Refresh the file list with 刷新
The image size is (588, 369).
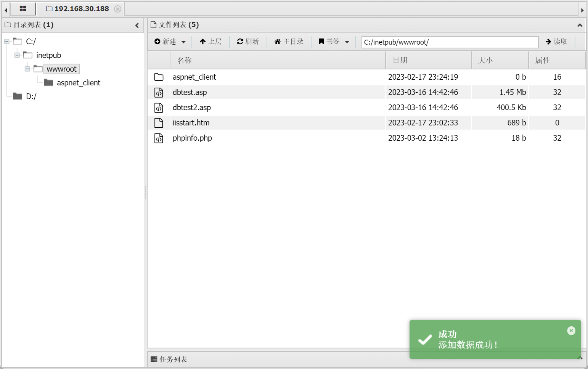click(x=248, y=42)
